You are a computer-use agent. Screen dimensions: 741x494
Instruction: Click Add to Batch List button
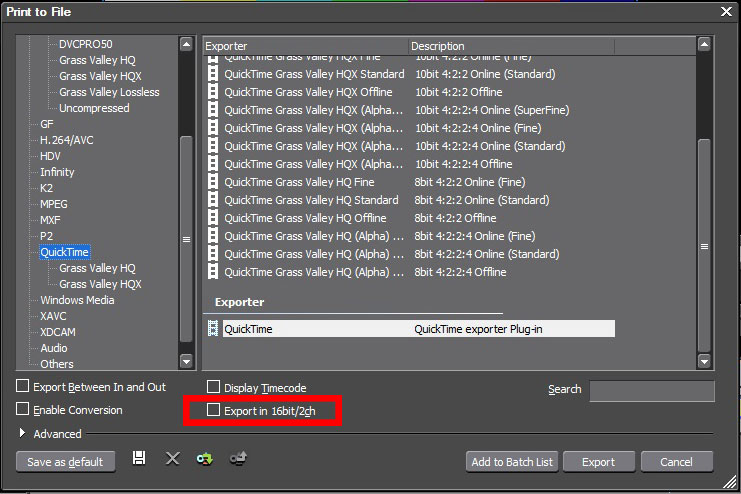tap(510, 462)
